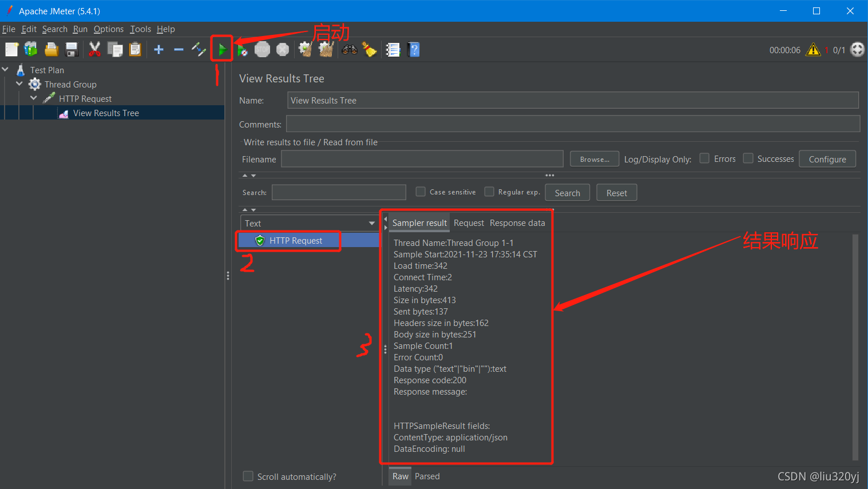Click the red error count number
This screenshot has width=868, height=489.
tap(826, 50)
